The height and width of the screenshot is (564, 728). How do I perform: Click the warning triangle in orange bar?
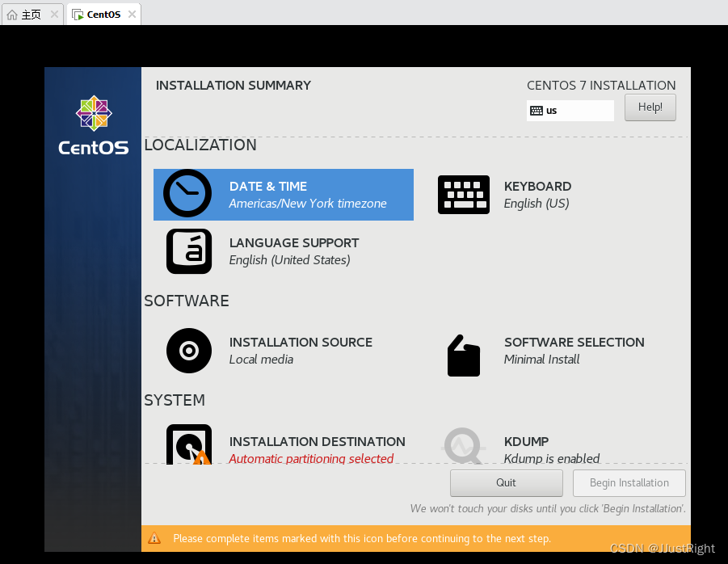pyautogui.click(x=154, y=538)
